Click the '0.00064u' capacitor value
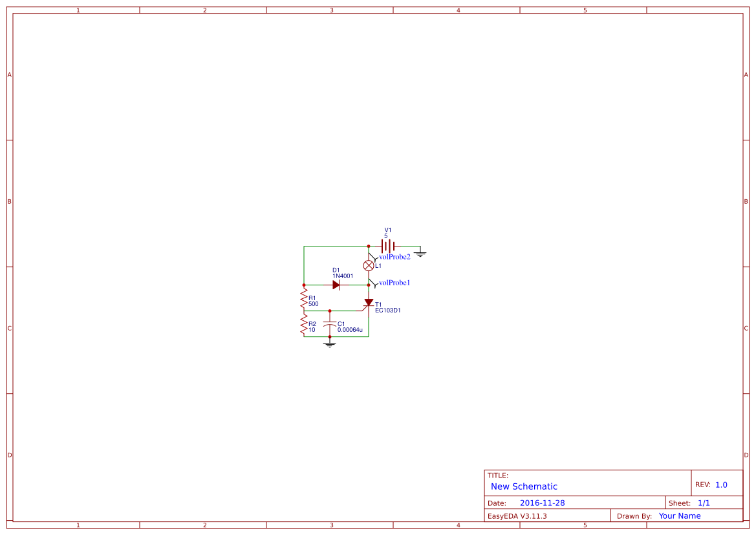Viewport: 756px width, 535px height. click(350, 330)
